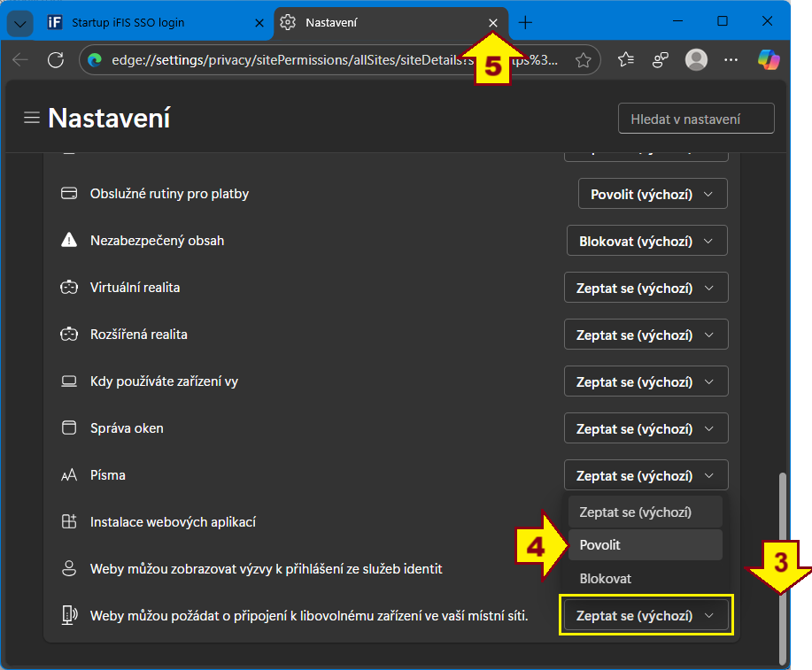812x670 pixels.
Task: Open the Favorites list
Action: pos(625,60)
